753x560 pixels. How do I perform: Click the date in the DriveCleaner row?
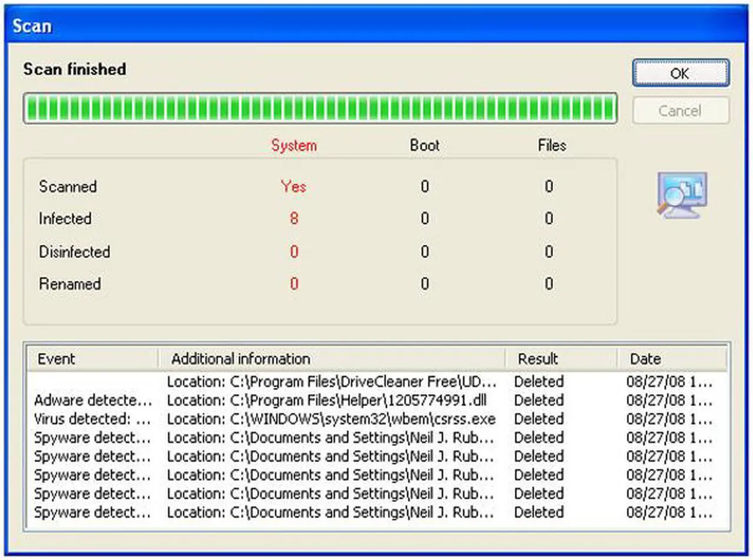click(669, 382)
